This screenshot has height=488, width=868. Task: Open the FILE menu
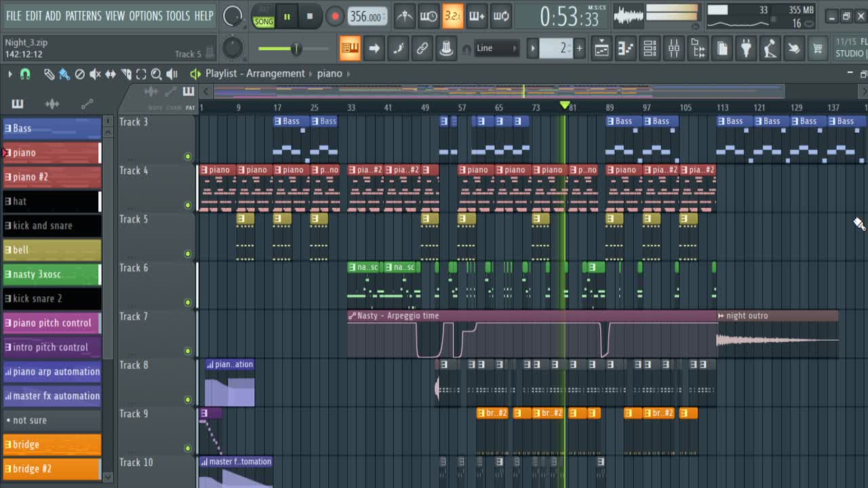tap(14, 16)
